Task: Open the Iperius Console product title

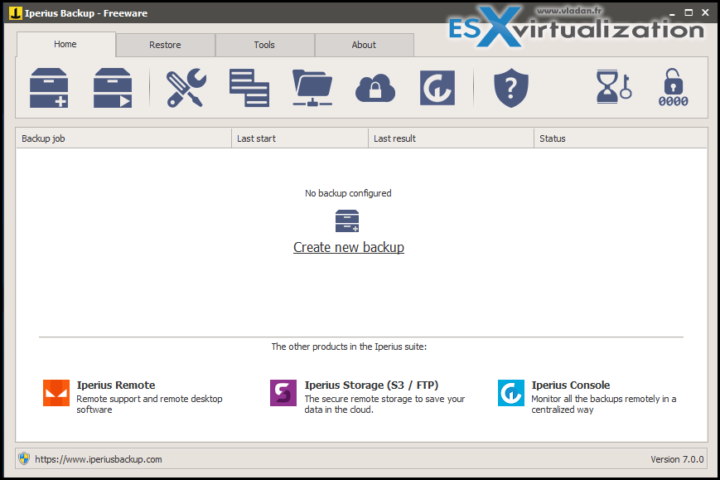Action: coord(571,385)
